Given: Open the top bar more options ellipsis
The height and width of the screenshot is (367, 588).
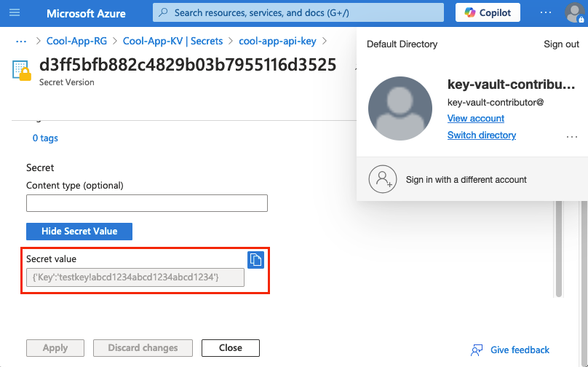Looking at the screenshot, I should pos(546,13).
